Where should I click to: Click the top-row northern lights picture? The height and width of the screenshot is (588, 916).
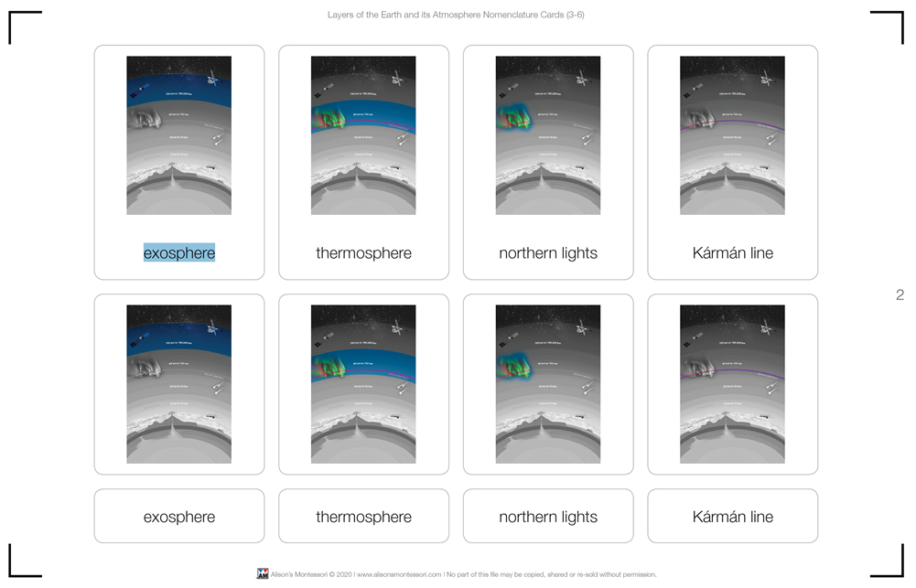pos(548,135)
